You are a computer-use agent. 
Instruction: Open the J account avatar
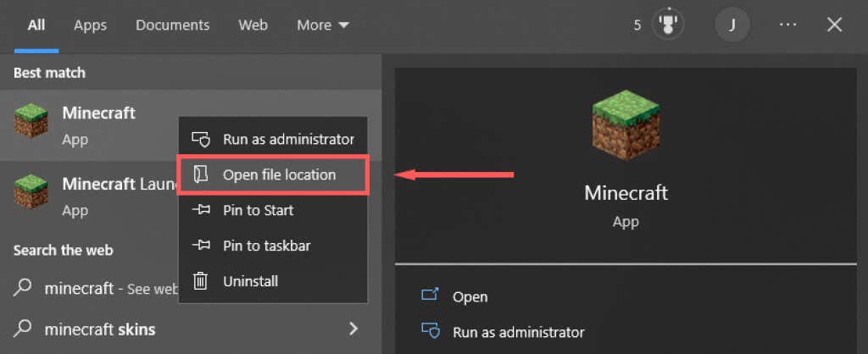click(x=732, y=25)
